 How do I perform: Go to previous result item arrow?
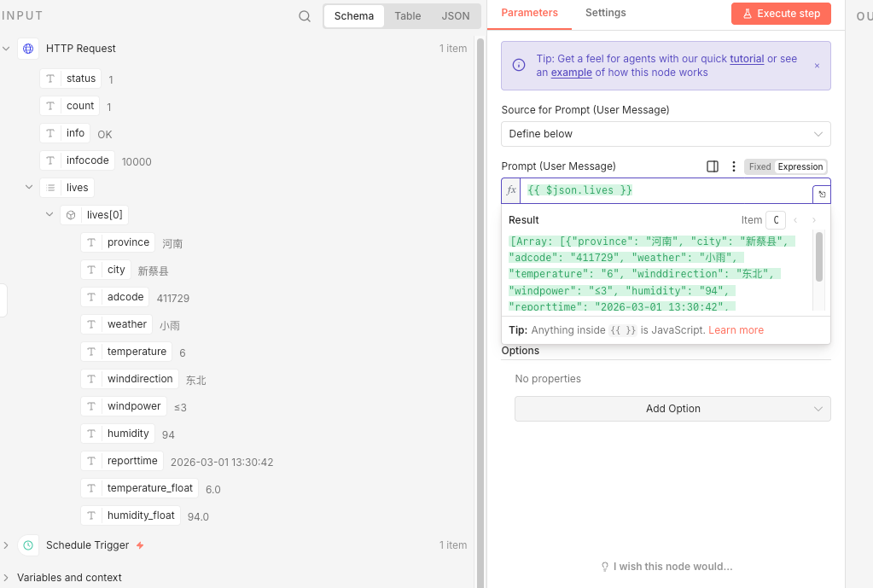tap(795, 220)
